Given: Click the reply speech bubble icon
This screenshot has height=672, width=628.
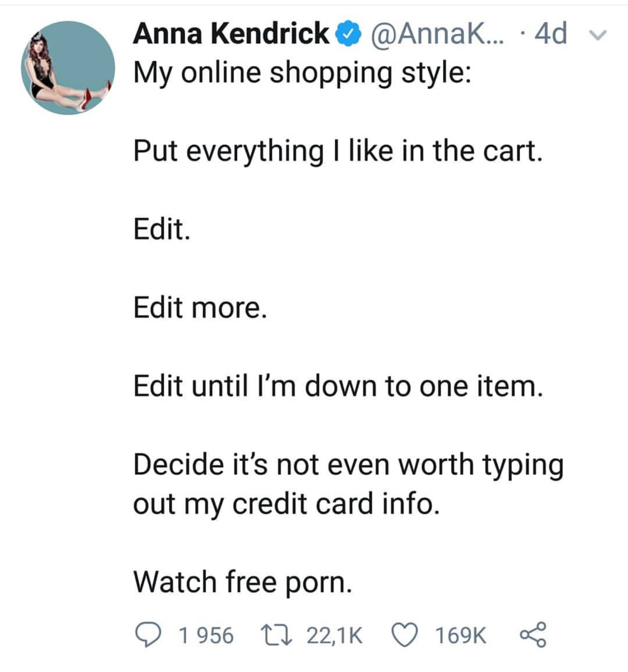Looking at the screenshot, I should coord(148,634).
